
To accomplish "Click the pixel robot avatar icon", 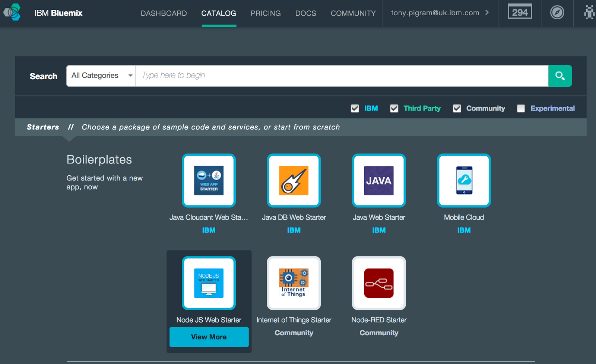I will [x=589, y=13].
